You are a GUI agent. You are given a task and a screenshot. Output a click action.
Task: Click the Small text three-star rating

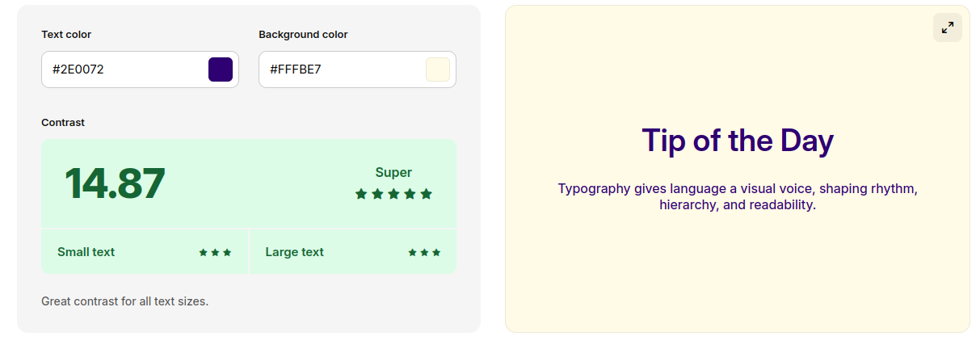point(215,252)
